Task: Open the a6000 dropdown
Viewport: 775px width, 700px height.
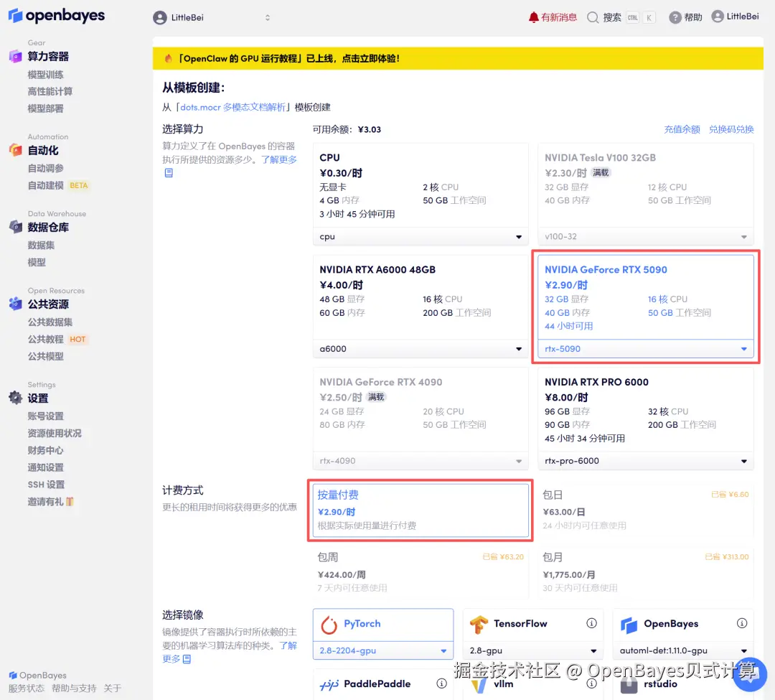Action: click(x=421, y=349)
